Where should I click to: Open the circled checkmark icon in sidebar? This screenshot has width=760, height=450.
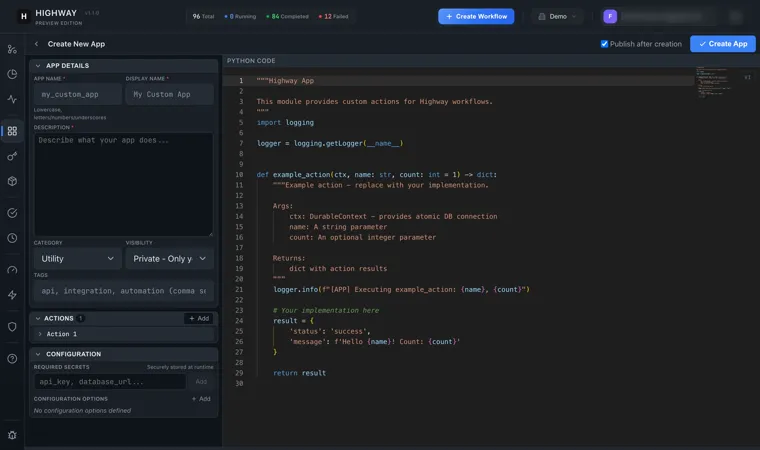pos(12,213)
